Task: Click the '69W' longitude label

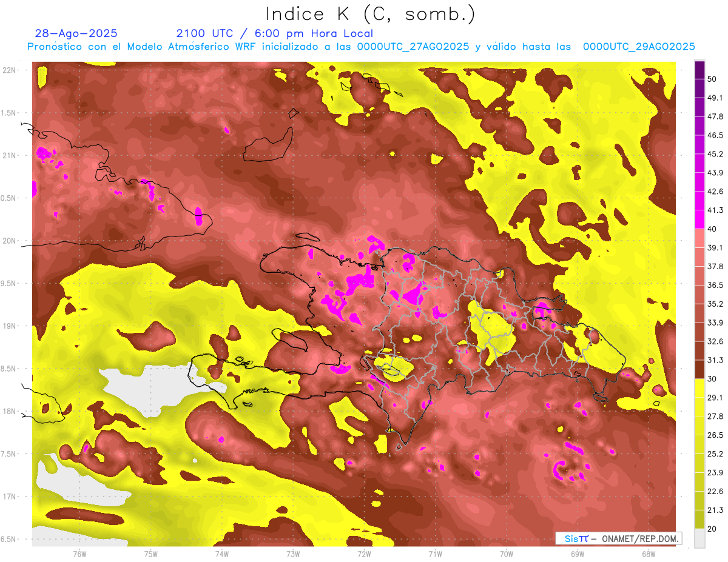Action: coord(577,554)
